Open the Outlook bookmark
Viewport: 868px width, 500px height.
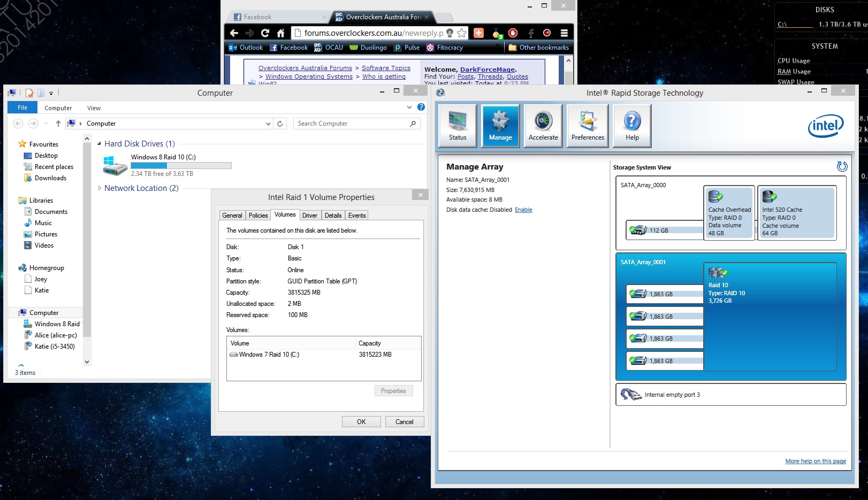click(246, 48)
